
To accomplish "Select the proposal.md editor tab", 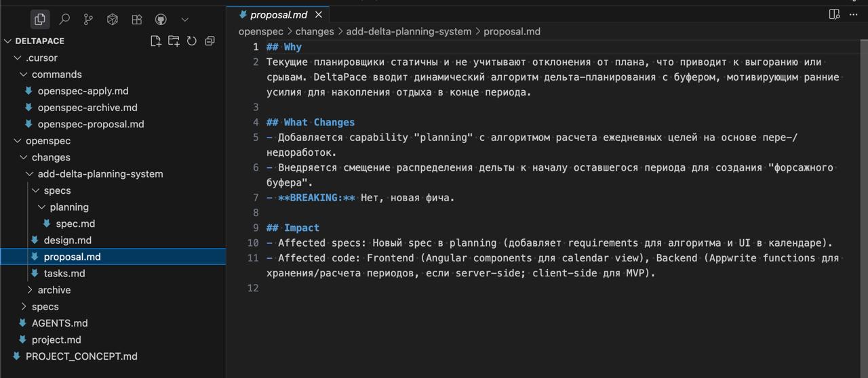I will tap(279, 14).
